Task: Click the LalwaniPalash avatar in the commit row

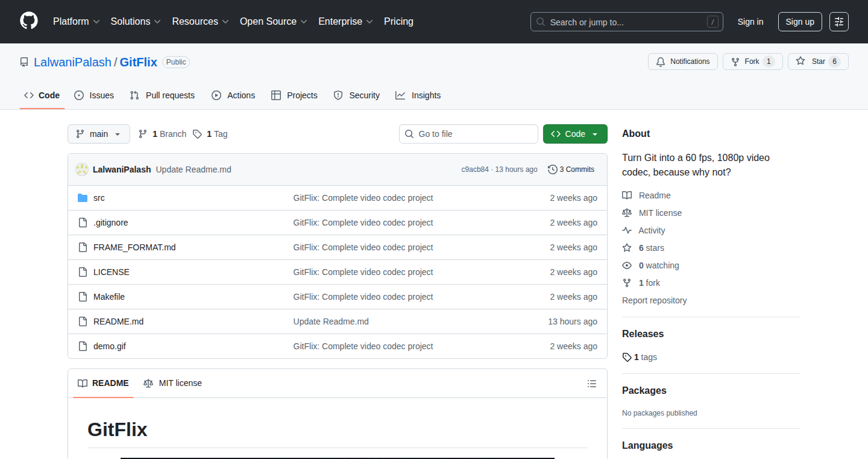Action: point(82,169)
